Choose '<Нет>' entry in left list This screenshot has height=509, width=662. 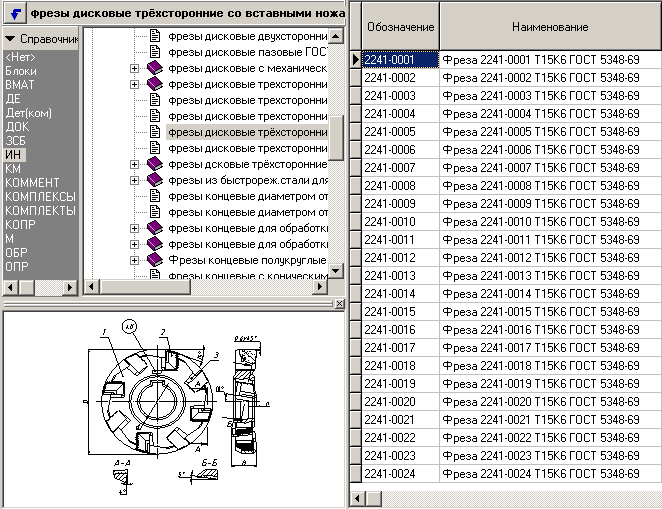pos(20,57)
